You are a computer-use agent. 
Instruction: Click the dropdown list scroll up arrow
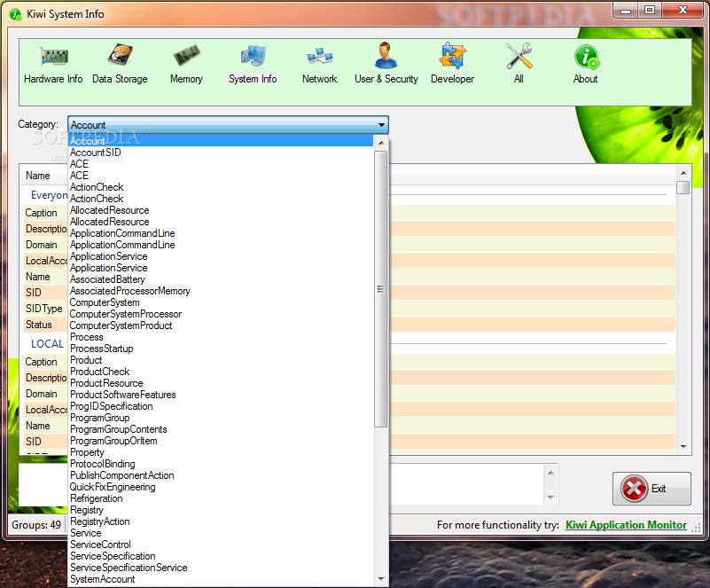pos(381,143)
